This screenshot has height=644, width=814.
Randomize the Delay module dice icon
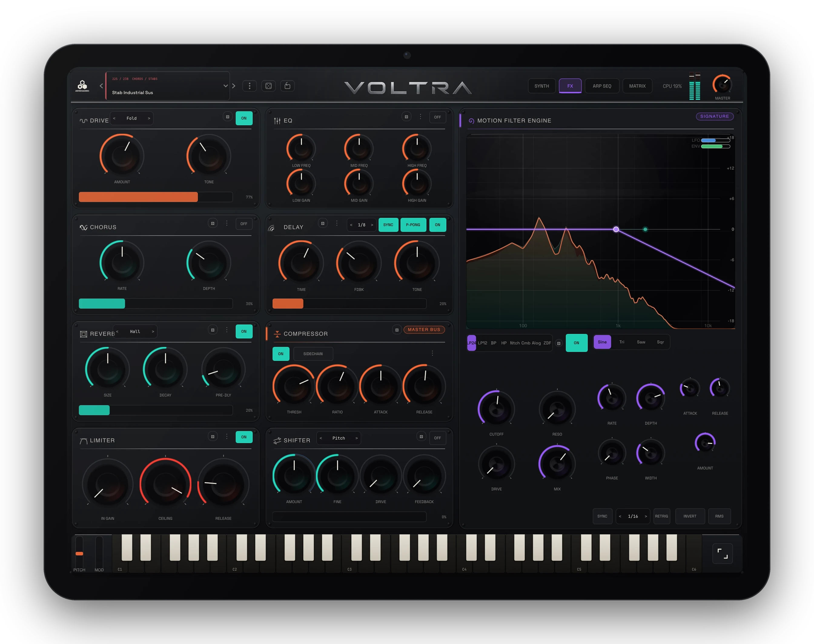point(323,224)
